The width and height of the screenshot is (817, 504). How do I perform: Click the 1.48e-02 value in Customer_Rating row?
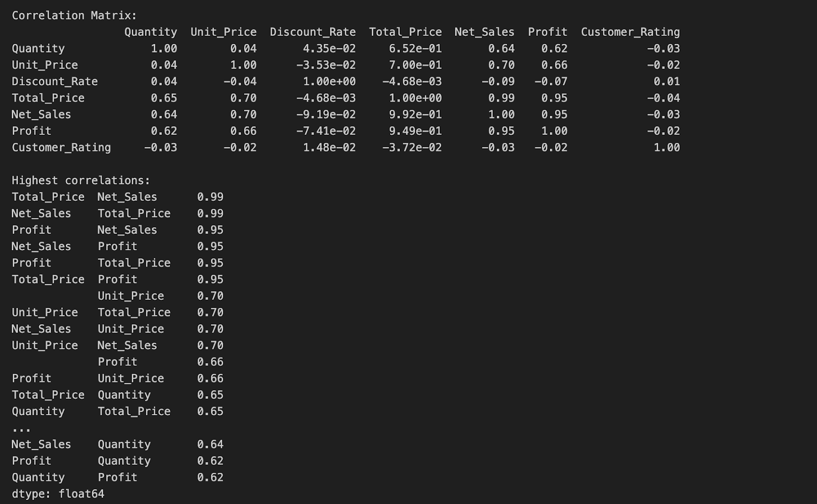coord(329,148)
